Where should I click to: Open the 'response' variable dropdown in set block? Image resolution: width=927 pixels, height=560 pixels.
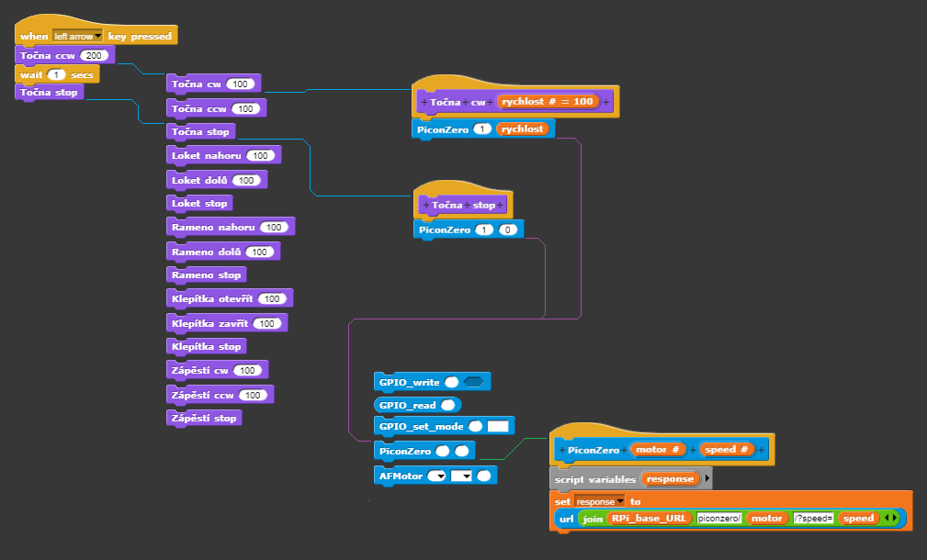(x=600, y=501)
